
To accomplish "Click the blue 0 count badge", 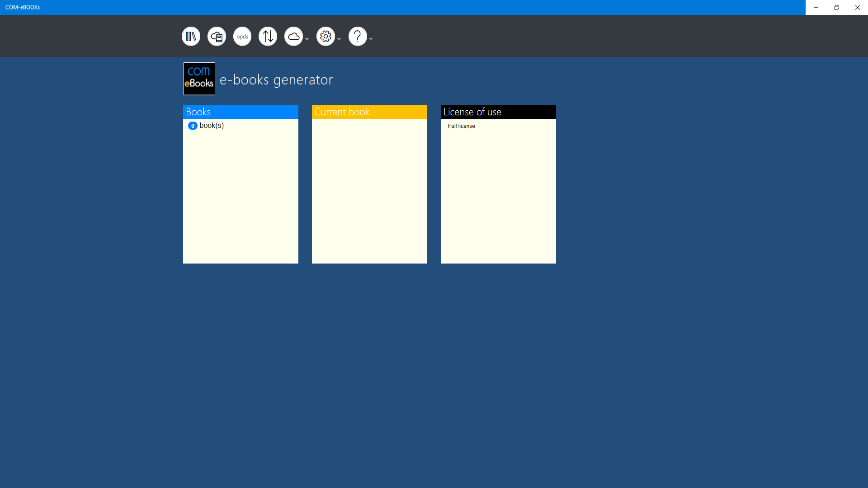I will pos(193,126).
